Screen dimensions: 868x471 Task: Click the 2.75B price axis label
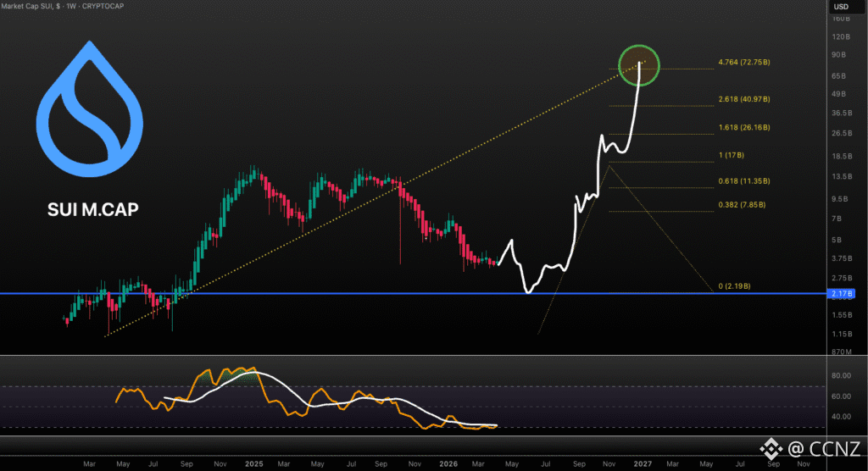[842, 278]
